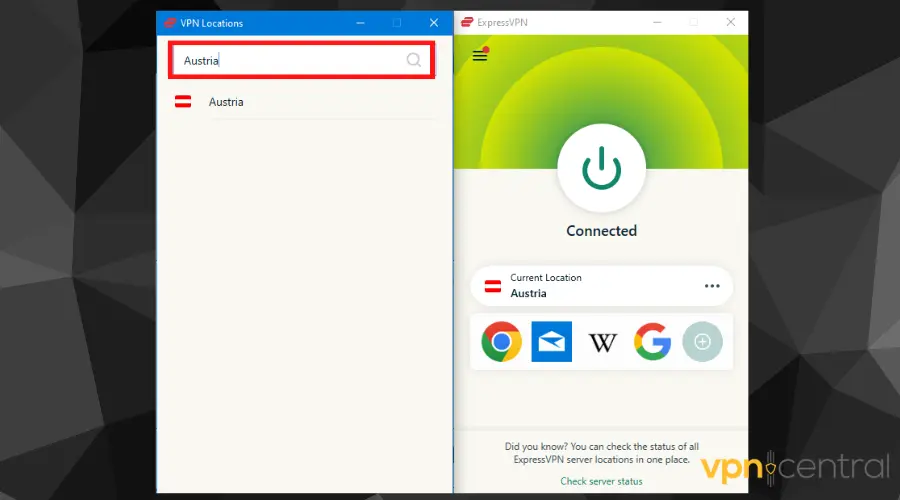Image resolution: width=900 pixels, height=500 pixels.
Task: Click the search magnifier icon
Action: click(x=413, y=60)
